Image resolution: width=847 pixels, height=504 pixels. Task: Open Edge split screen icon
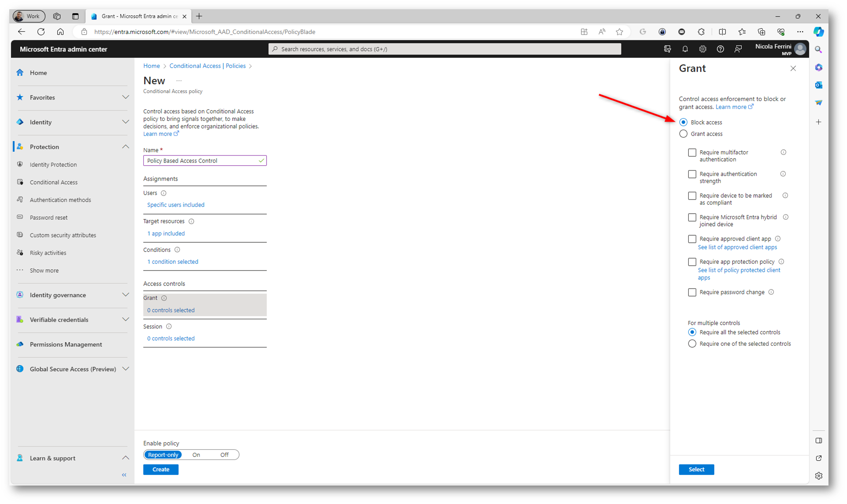[x=722, y=32]
